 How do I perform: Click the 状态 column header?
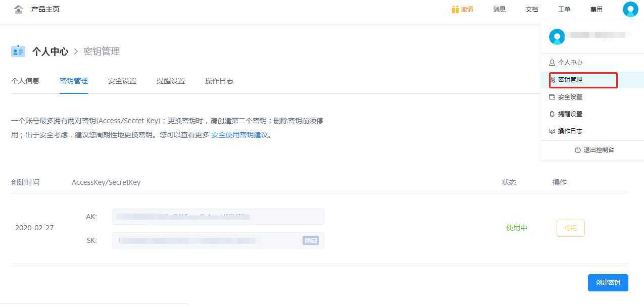point(509,182)
